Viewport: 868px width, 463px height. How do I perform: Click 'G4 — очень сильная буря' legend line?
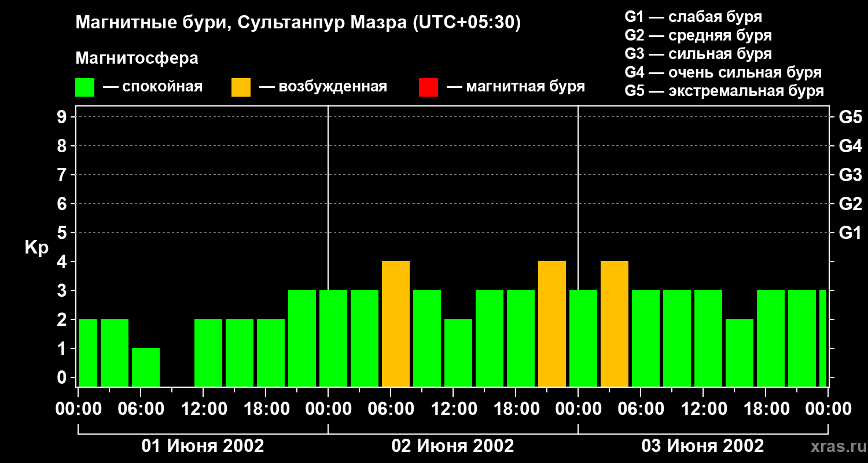(723, 72)
